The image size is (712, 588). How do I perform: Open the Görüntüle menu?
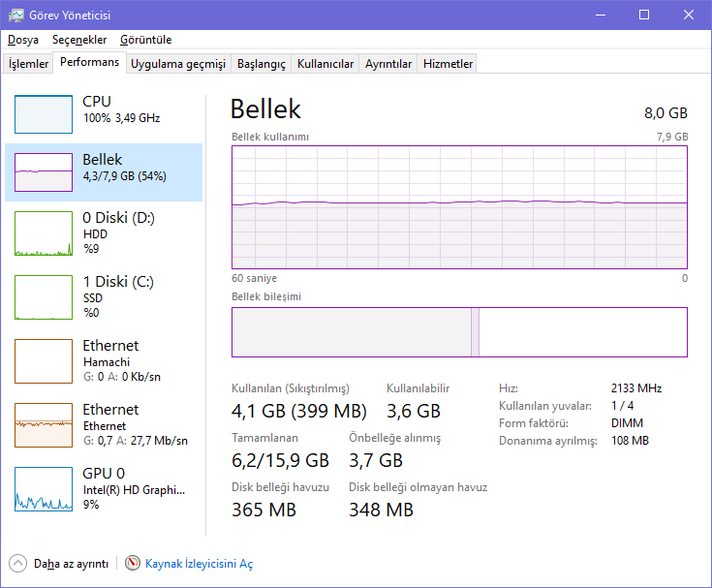pyautogui.click(x=145, y=40)
